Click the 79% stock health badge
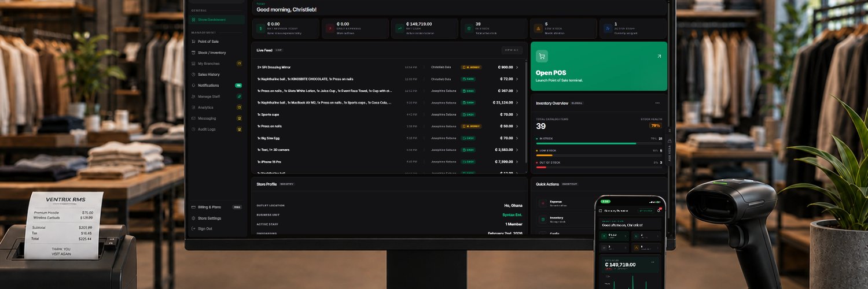Image resolution: width=868 pixels, height=289 pixels. [x=656, y=125]
